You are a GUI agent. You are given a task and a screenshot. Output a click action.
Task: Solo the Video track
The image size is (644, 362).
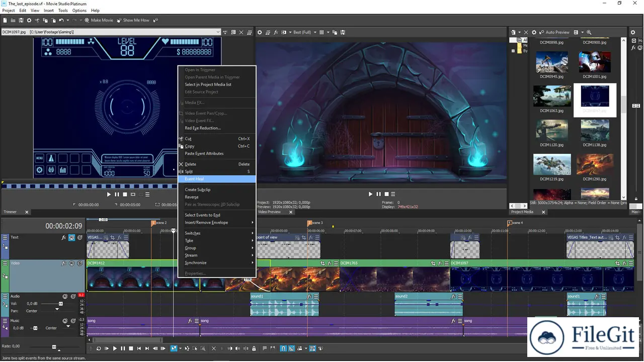(x=80, y=263)
